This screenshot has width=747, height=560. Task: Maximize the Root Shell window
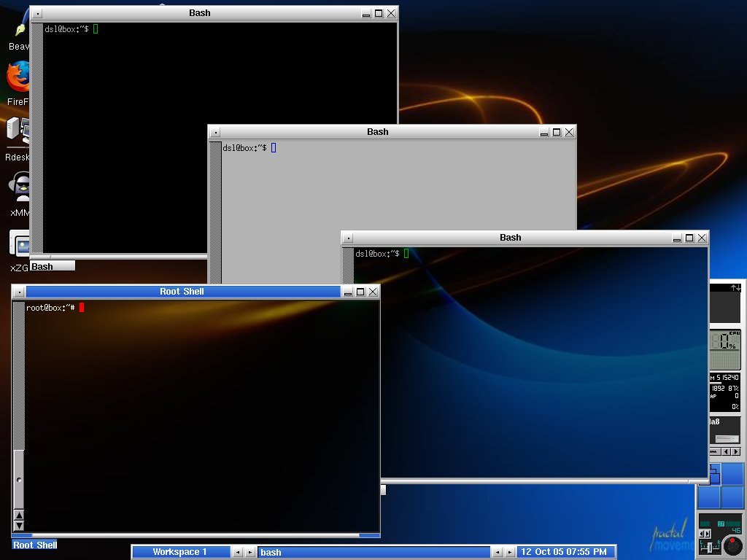360,292
